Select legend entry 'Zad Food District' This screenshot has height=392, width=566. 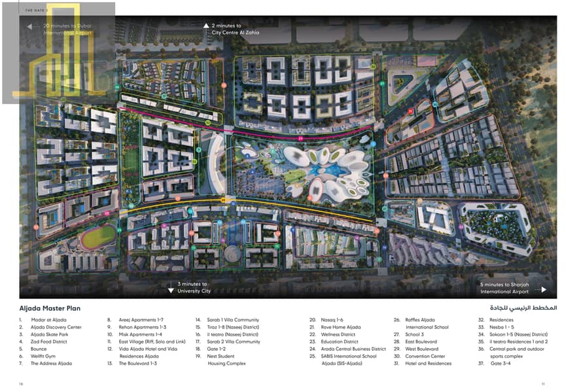(x=48, y=342)
